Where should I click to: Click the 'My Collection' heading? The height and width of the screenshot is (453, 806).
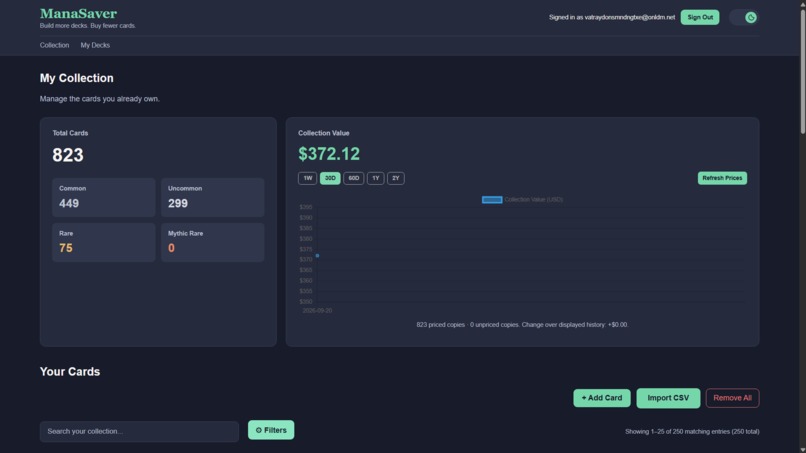[77, 78]
